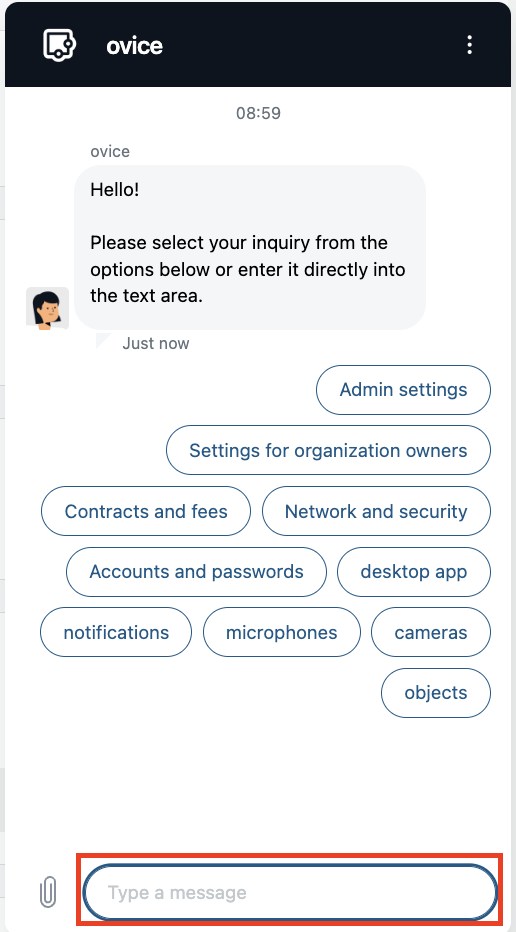Click the 08:59 timestamp

258,113
